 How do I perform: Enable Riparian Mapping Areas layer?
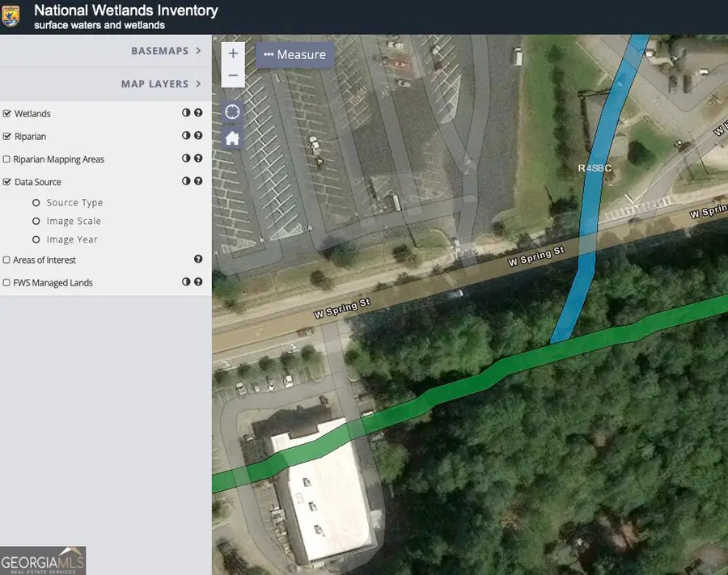click(x=6, y=159)
